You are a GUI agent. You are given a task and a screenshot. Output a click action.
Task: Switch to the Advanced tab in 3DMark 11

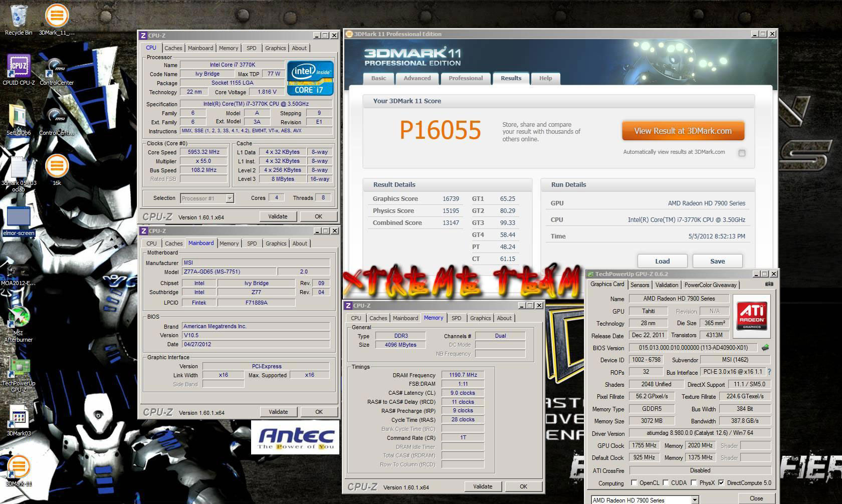pos(417,78)
